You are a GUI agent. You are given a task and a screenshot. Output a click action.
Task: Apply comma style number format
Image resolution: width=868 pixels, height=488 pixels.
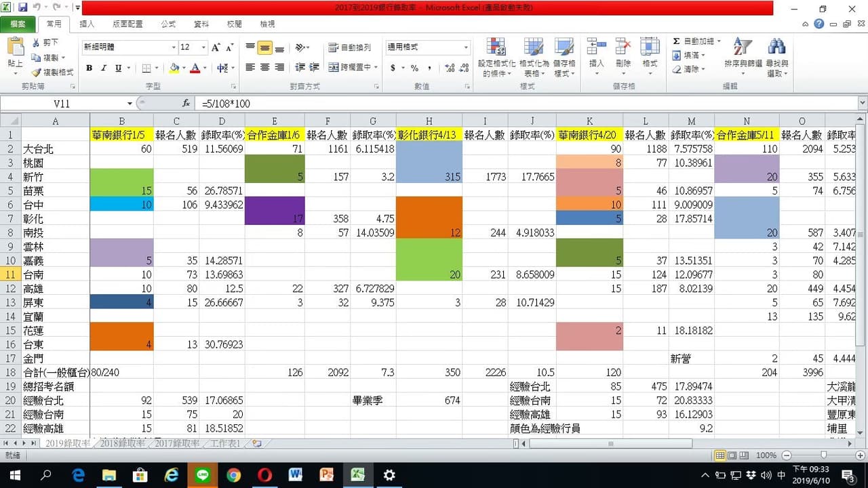430,68
